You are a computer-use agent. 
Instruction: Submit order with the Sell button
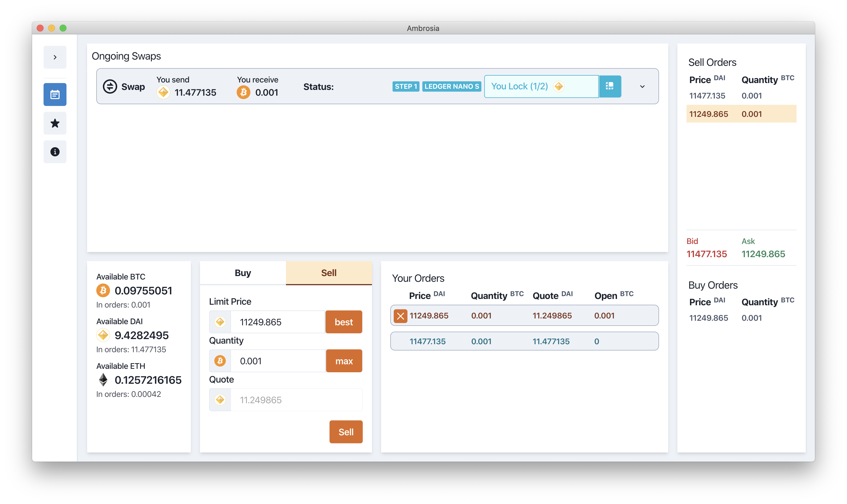pyautogui.click(x=346, y=432)
